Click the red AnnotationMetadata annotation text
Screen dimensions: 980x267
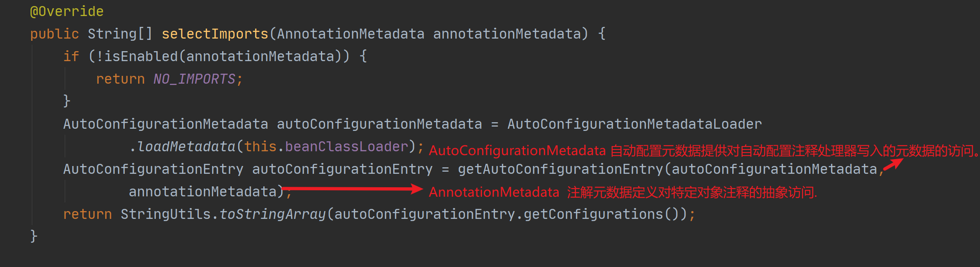[x=494, y=192]
